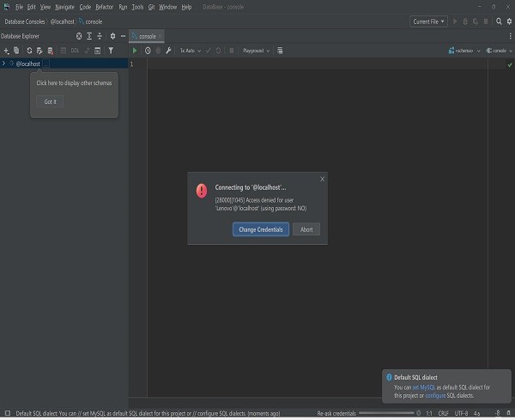Click the search magnifier icon at top right

tap(499, 21)
